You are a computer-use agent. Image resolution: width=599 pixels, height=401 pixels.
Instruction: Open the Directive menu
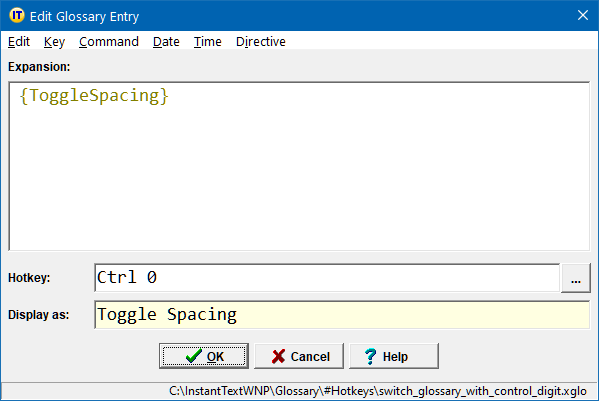tap(261, 41)
